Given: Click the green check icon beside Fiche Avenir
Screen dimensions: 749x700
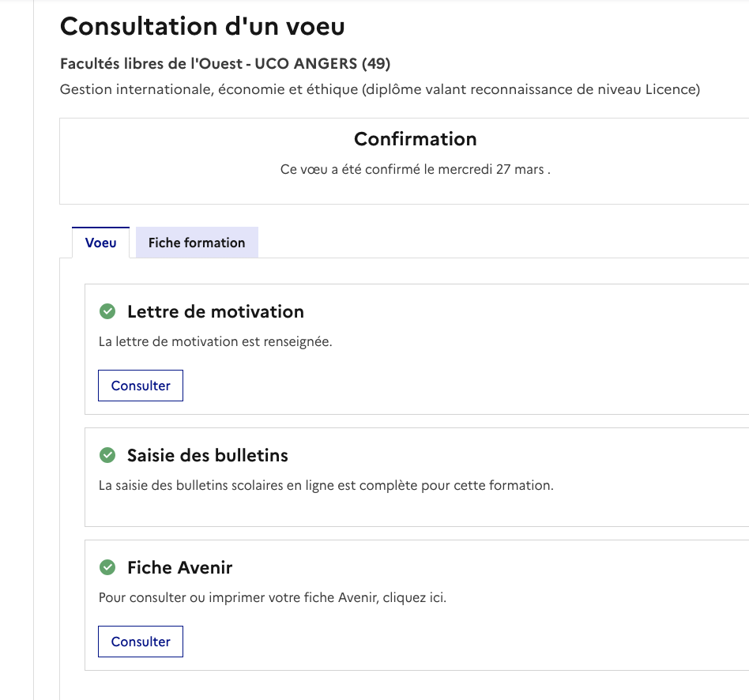Looking at the screenshot, I should tap(107, 567).
